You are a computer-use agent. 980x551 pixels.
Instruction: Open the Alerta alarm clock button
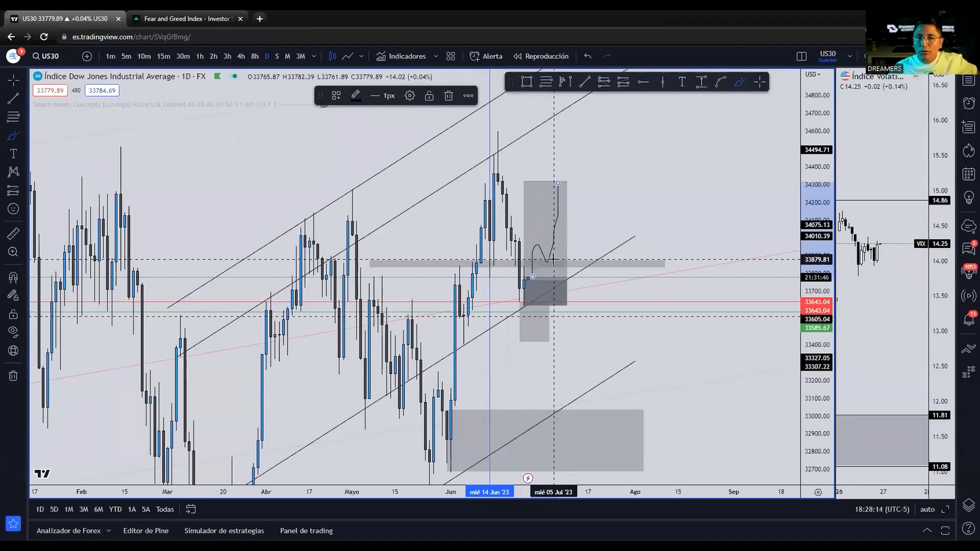[x=486, y=56]
